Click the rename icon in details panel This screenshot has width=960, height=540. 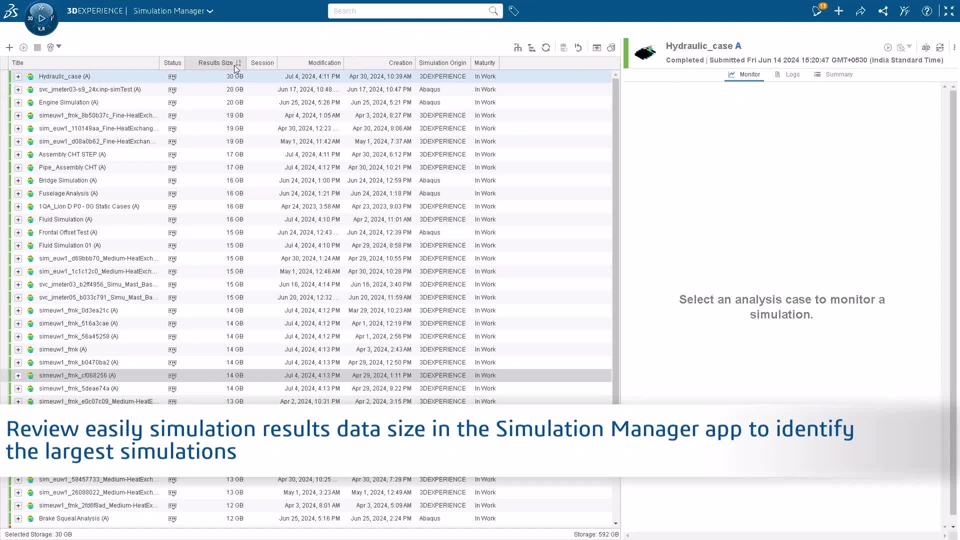(926, 47)
